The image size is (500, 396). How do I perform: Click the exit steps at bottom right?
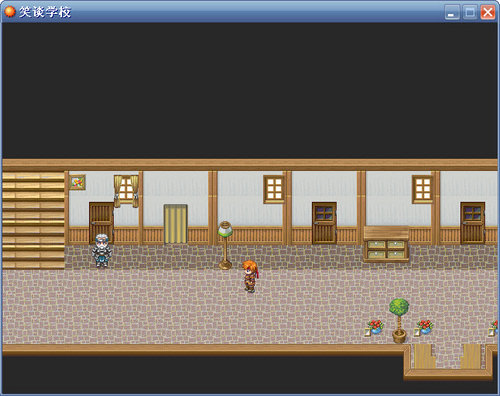pyautogui.click(x=448, y=359)
